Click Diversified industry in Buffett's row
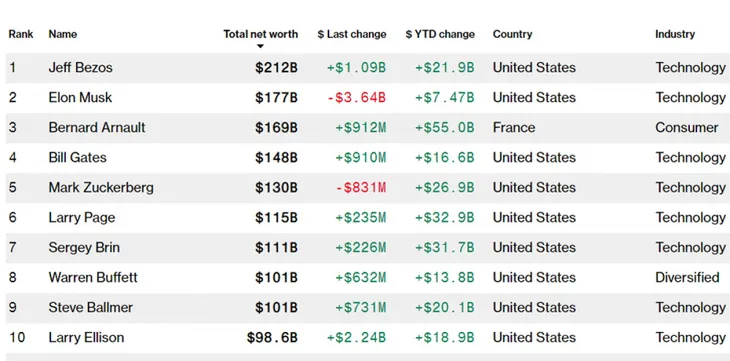This screenshot has height=361, width=730. coord(687,278)
